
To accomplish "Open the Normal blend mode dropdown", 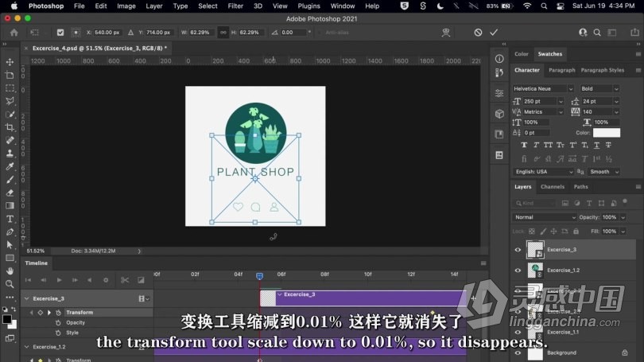I will [x=544, y=217].
